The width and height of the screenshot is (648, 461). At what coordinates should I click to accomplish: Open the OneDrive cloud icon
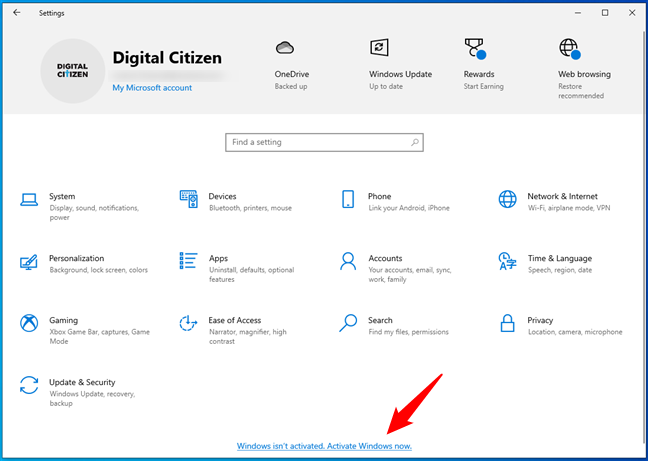pos(285,48)
